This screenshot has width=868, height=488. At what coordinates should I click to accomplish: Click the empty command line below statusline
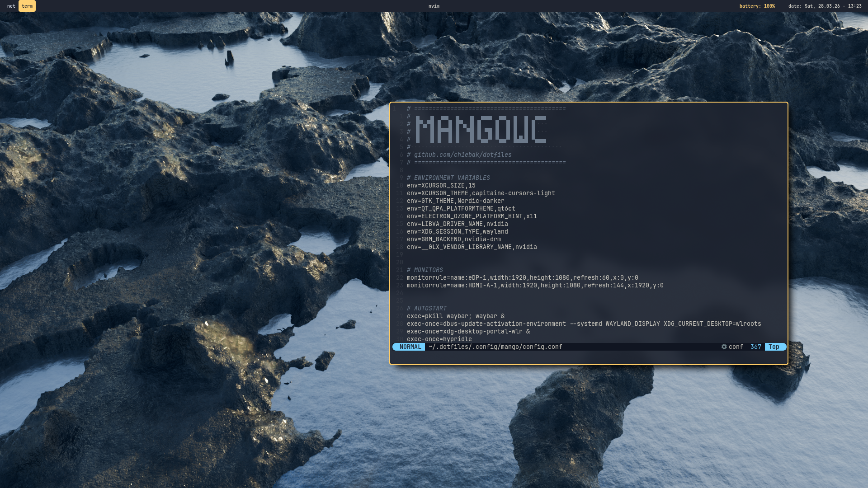click(588, 356)
